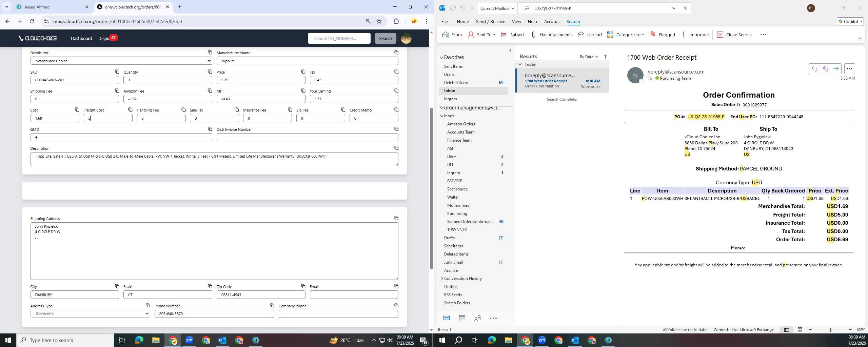Copy the Shipping Address icon
This screenshot has width=868, height=347.
click(x=396, y=218)
